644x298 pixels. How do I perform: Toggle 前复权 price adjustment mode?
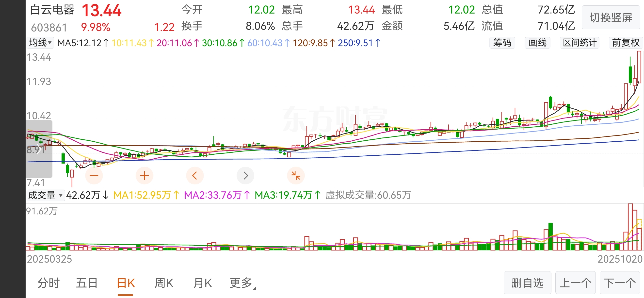626,43
